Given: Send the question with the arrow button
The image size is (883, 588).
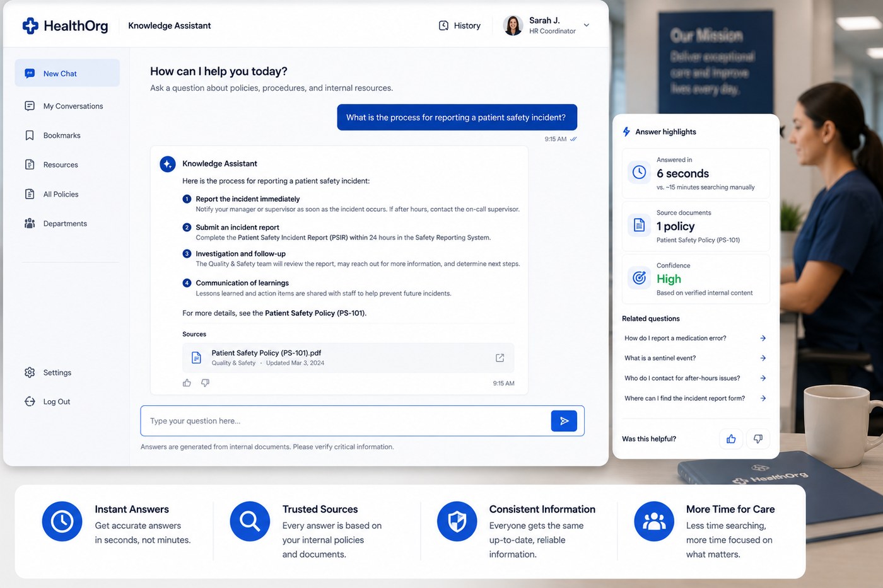Looking at the screenshot, I should point(564,421).
